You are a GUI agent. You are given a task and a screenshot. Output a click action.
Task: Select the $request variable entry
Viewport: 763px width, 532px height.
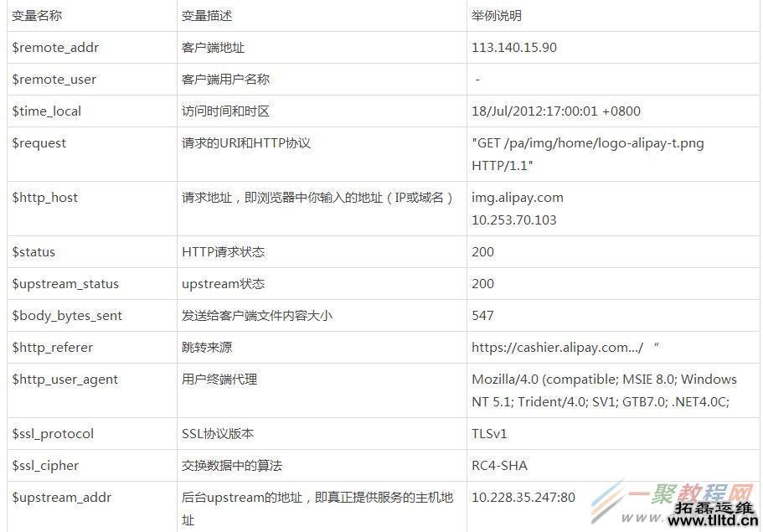click(39, 142)
